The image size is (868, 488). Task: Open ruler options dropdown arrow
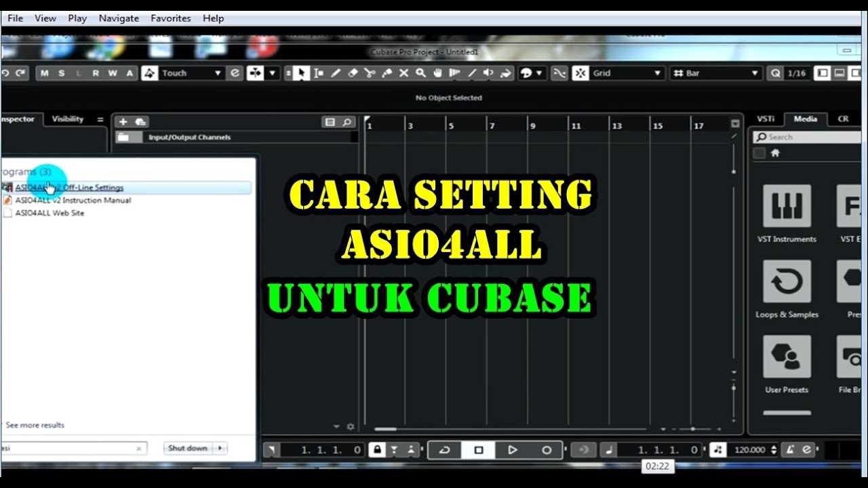click(735, 123)
